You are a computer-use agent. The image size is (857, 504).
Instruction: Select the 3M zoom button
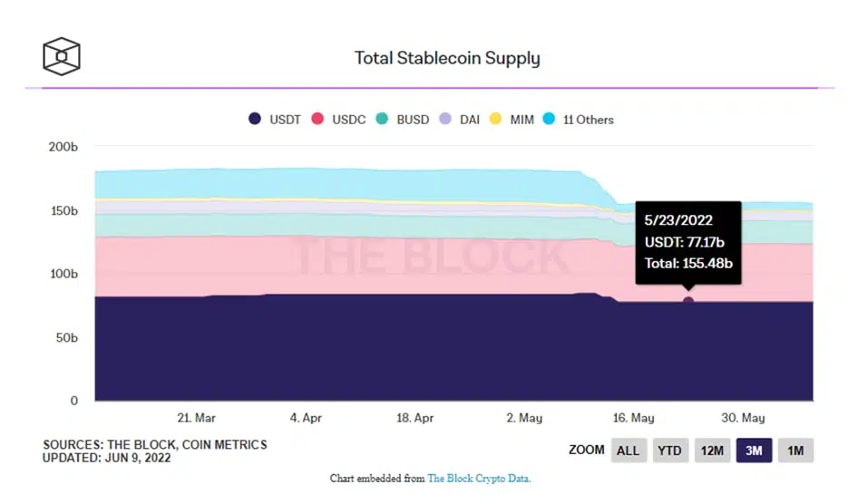[x=754, y=451]
